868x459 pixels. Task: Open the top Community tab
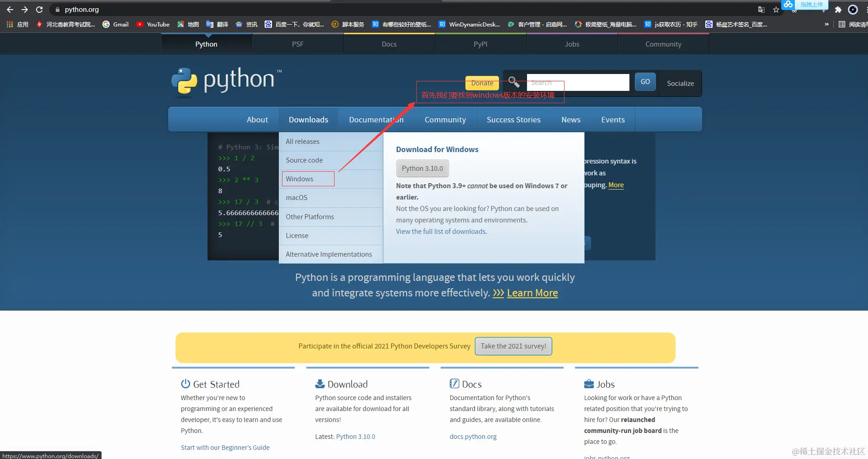(663, 44)
